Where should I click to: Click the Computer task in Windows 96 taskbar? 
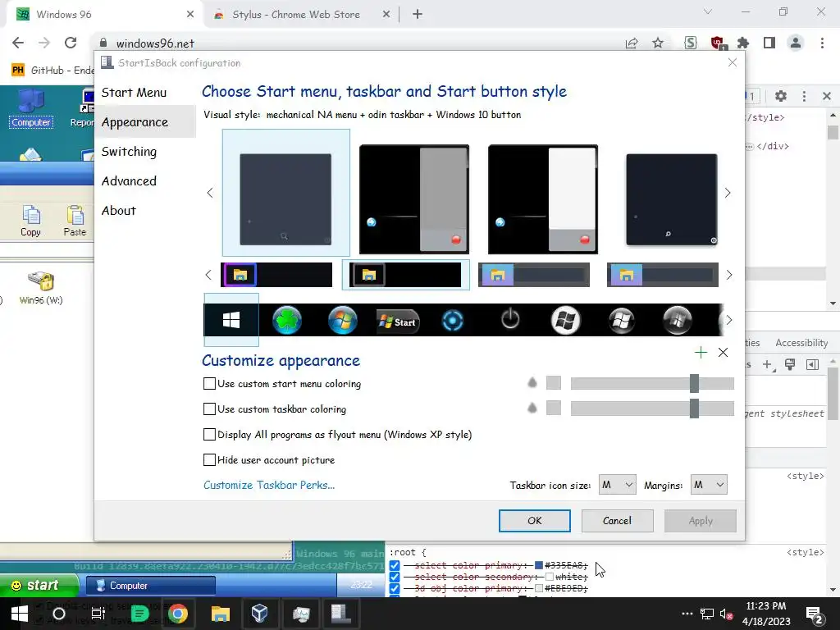tap(151, 586)
